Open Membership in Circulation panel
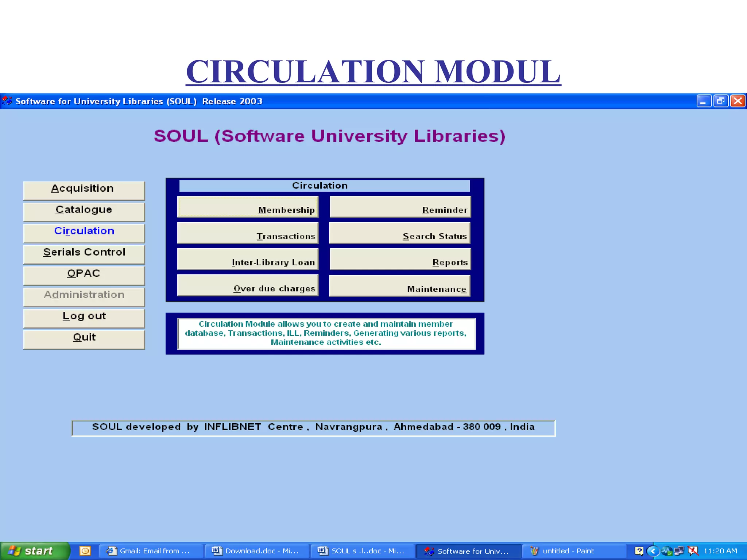The width and height of the screenshot is (747, 560). pyautogui.click(x=248, y=207)
